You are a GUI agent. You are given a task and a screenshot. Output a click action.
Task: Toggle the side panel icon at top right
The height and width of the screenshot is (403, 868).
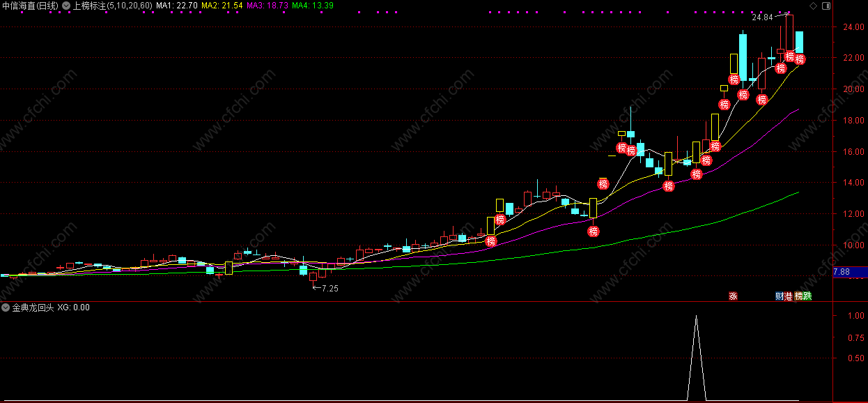coord(826,6)
